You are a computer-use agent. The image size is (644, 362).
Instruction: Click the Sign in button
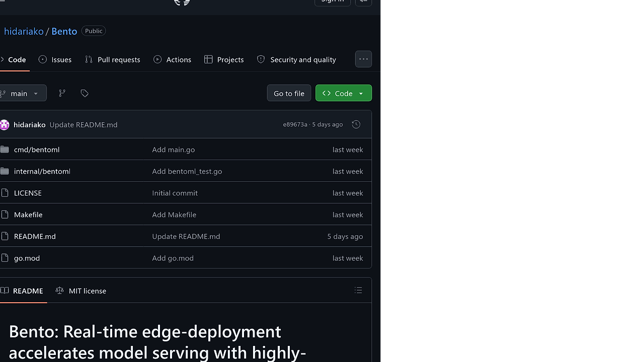coord(333,2)
